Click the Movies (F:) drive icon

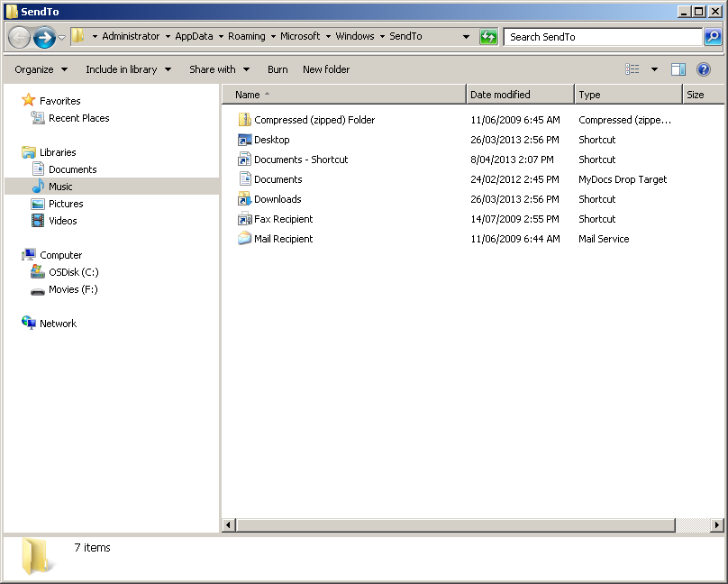[38, 291]
